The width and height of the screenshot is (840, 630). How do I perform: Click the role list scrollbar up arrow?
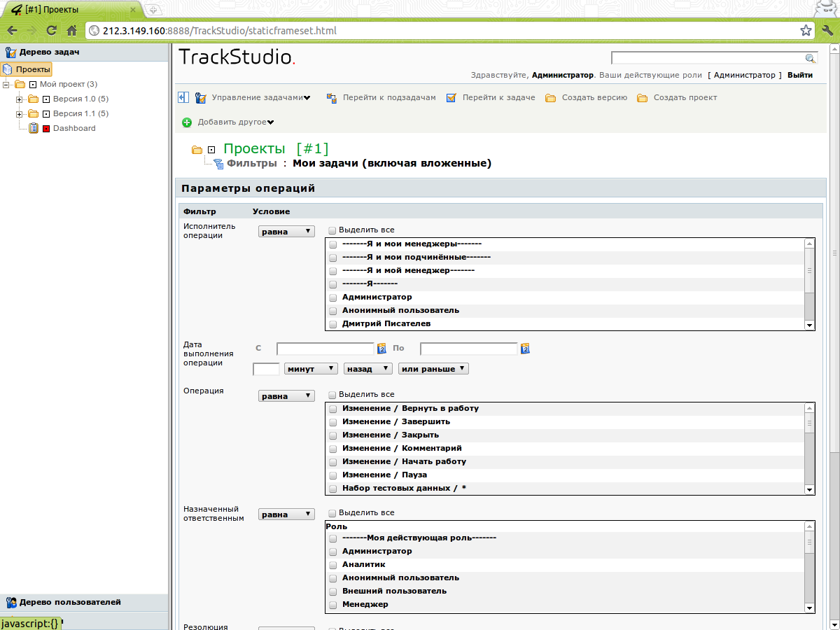point(809,526)
